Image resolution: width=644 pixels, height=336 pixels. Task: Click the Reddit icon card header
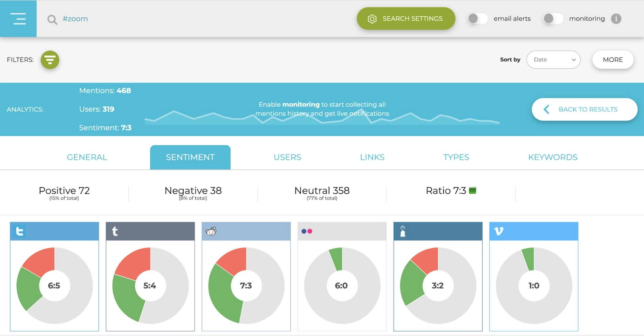point(246,231)
